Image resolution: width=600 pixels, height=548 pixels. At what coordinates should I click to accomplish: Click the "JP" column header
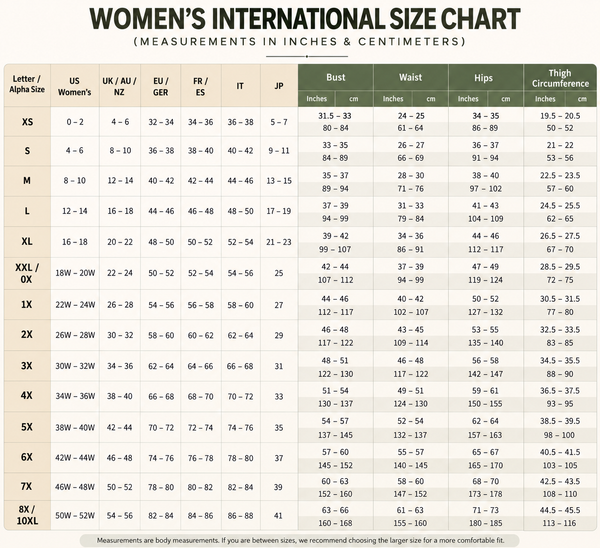279,86
